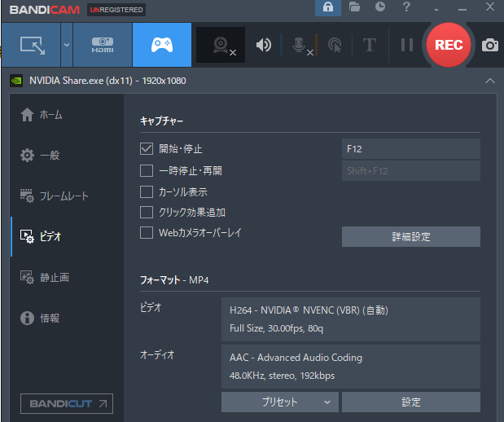Collapse the NVIDIA Share.exe target panel

coord(490,81)
